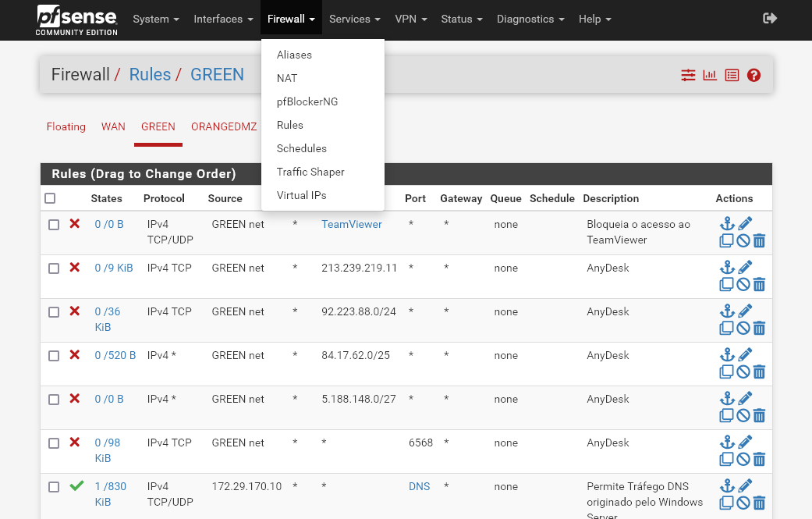Copy the AnyDesk rule for 213.239.219.11
The width and height of the screenshot is (812, 519).
click(x=726, y=284)
